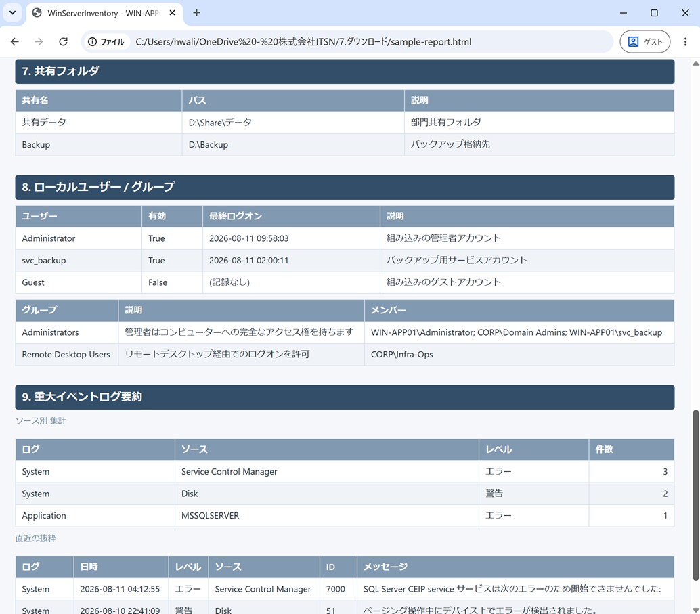The width and height of the screenshot is (700, 614).
Task: Click the Service Control Manager summary cell
Action: click(x=327, y=472)
